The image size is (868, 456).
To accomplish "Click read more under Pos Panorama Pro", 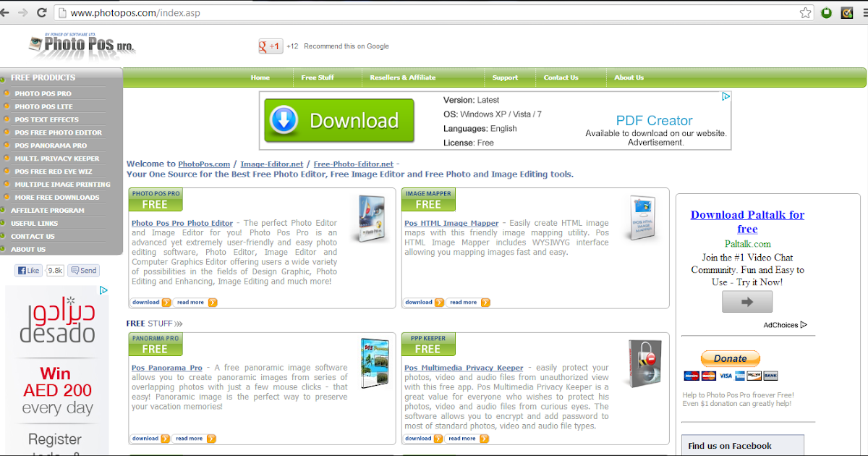I will coord(195,439).
